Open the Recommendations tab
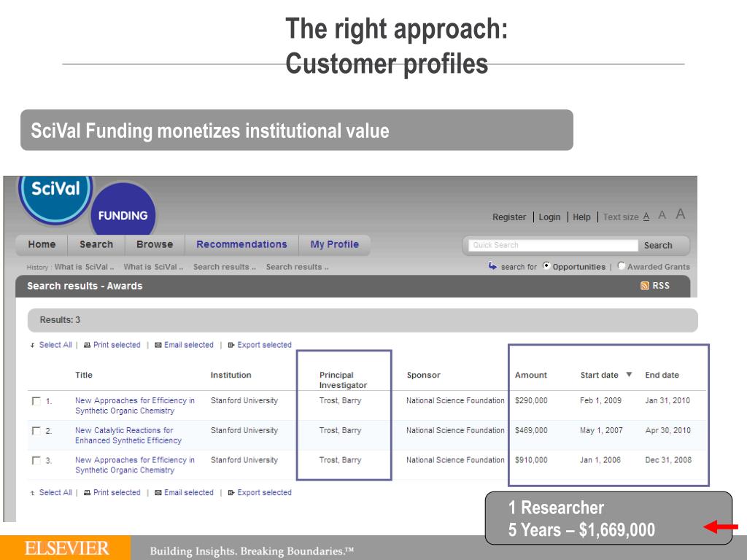Screen dimensions: 747x560 point(241,245)
